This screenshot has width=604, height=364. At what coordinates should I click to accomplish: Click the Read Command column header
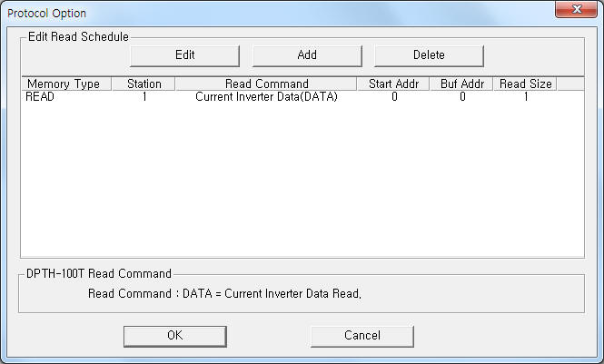[266, 84]
